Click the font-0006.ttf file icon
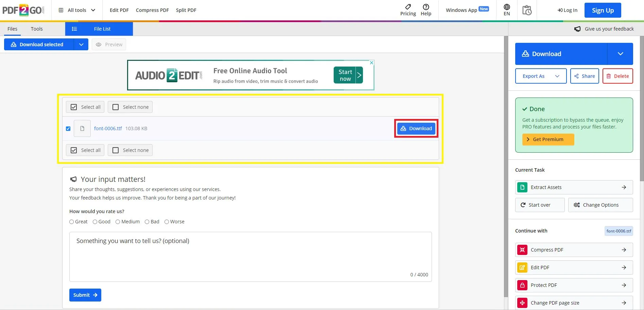The width and height of the screenshot is (644, 310). click(82, 128)
